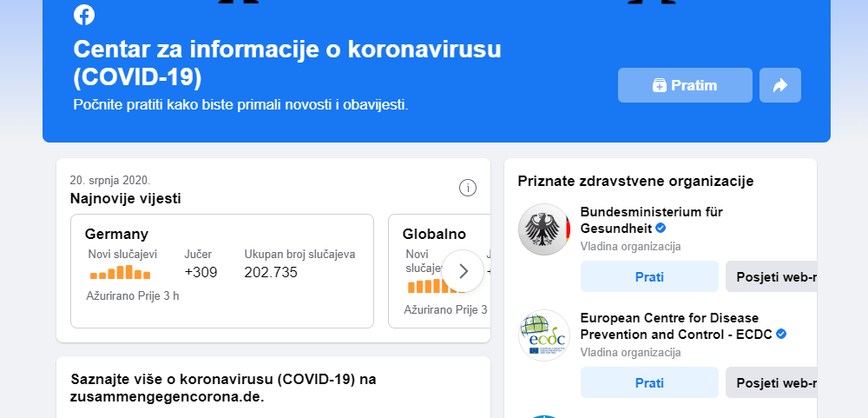Click the Germany total cases value 202.735
868x418 pixels.
pyautogui.click(x=271, y=272)
